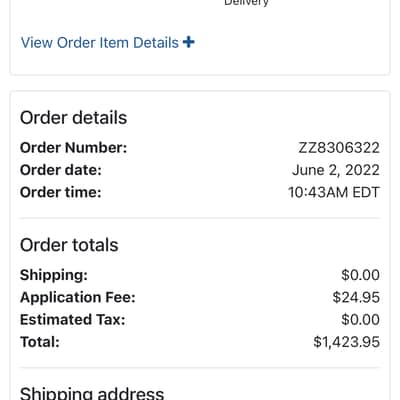The height and width of the screenshot is (400, 400).
Task: Click the Order details heading
Action: pyautogui.click(x=73, y=118)
